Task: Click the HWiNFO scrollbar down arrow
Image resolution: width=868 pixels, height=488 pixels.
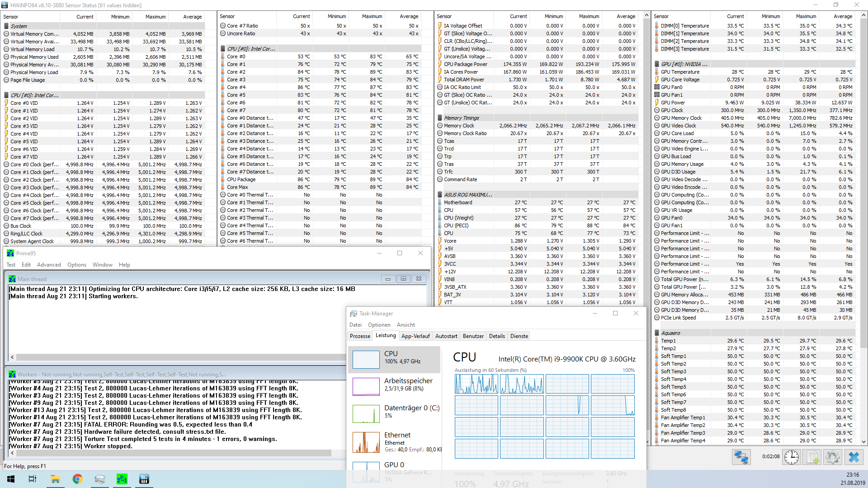Action: [864, 441]
